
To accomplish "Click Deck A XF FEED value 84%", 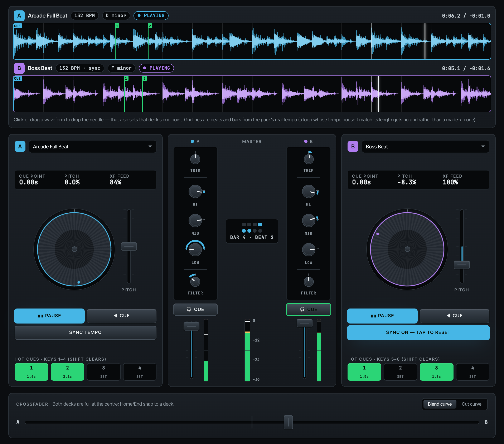I will coord(115,182).
